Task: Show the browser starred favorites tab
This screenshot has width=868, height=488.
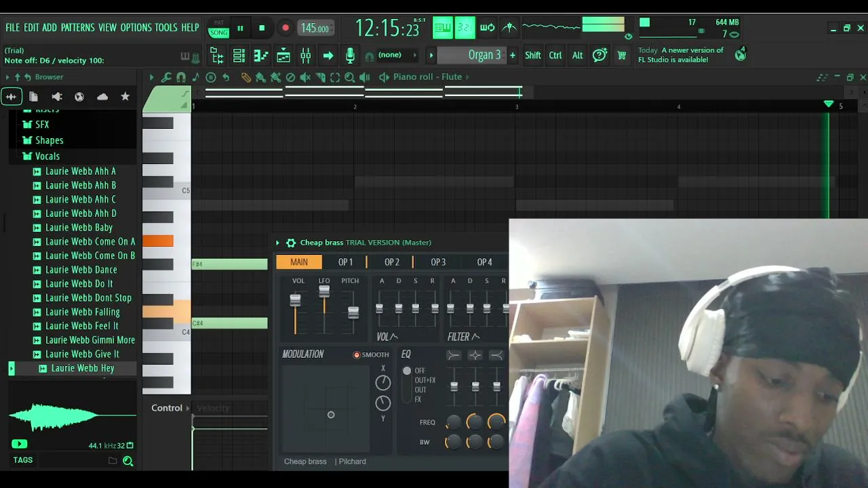Action: (125, 97)
